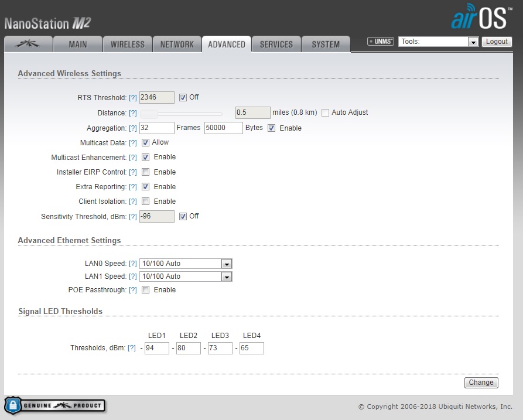Open help for Distance
Screen dimensions: 523x420
tap(133, 113)
